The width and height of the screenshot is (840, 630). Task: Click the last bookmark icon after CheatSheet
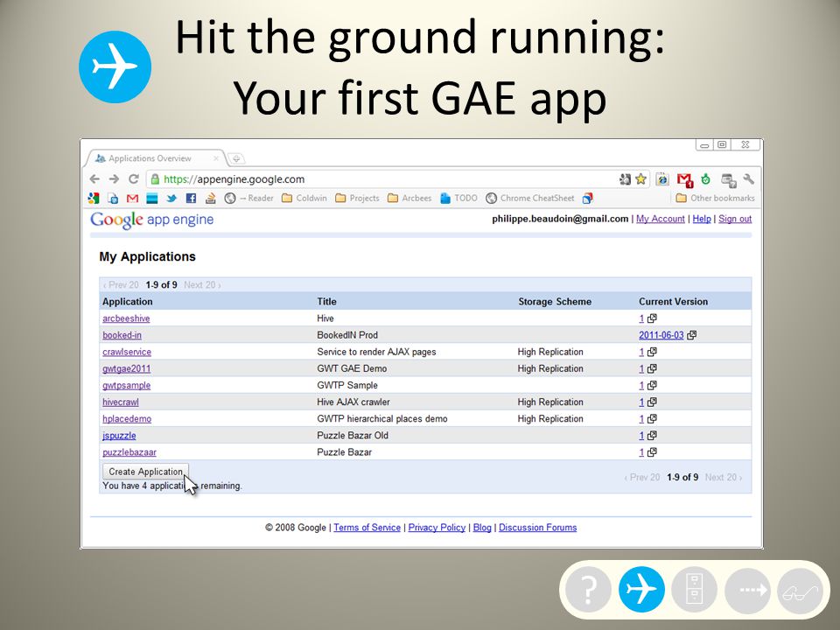588,199
